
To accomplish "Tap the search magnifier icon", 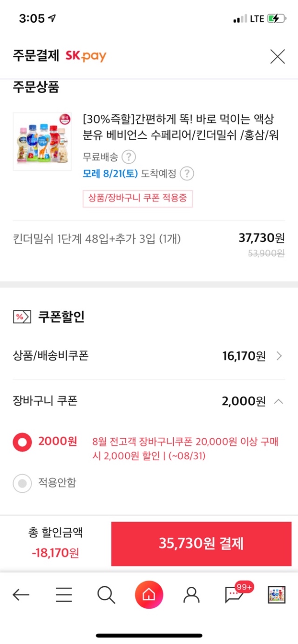I will click(106, 594).
